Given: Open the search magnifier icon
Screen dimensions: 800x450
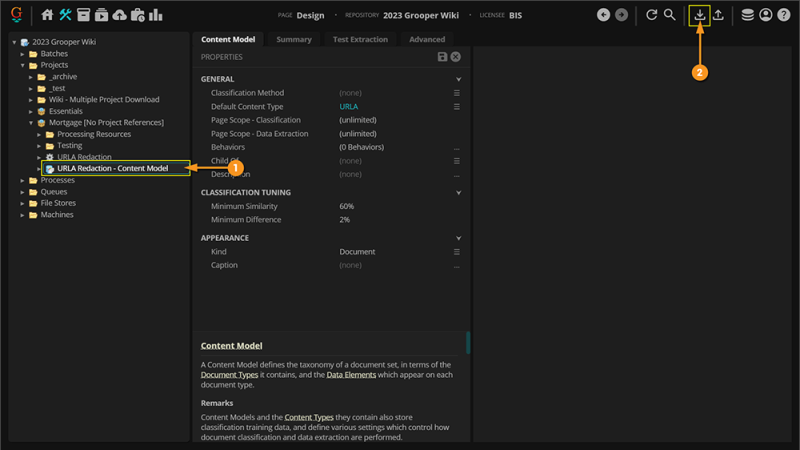Looking at the screenshot, I should [670, 15].
